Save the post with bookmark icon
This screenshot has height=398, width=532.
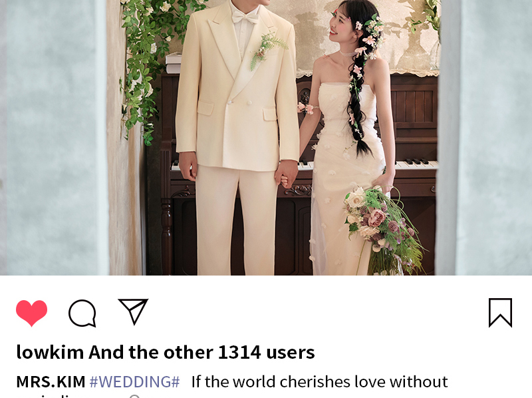(x=501, y=313)
